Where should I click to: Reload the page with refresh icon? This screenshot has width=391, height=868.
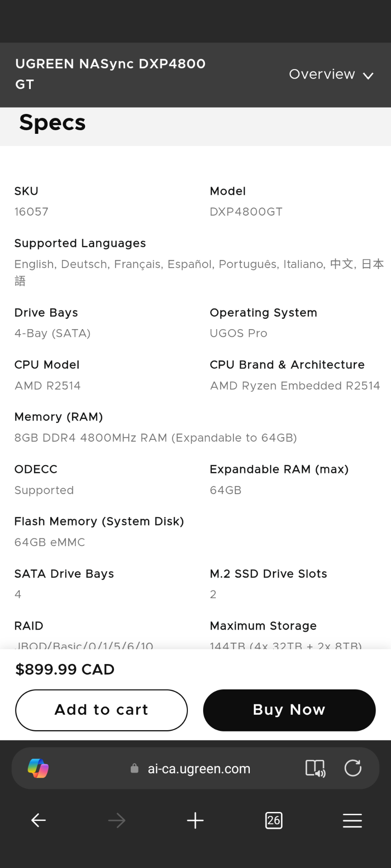(353, 768)
